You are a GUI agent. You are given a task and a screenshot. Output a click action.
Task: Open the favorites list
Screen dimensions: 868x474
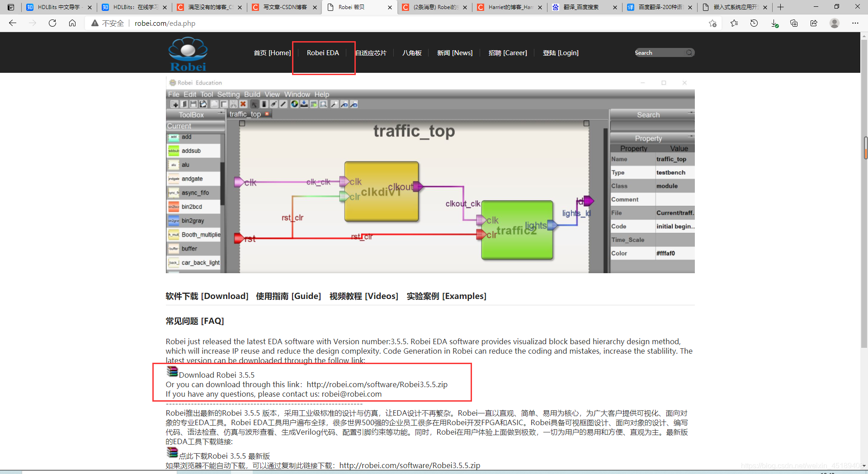coord(734,23)
